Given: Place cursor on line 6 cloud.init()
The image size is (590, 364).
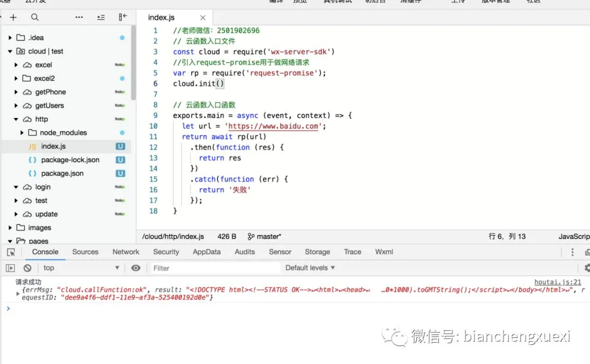Looking at the screenshot, I should (198, 83).
